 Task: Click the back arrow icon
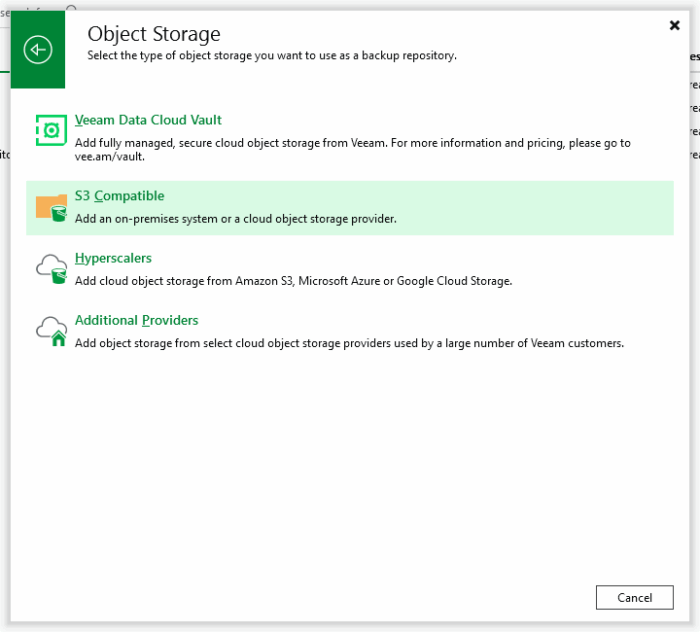pyautogui.click(x=38, y=49)
